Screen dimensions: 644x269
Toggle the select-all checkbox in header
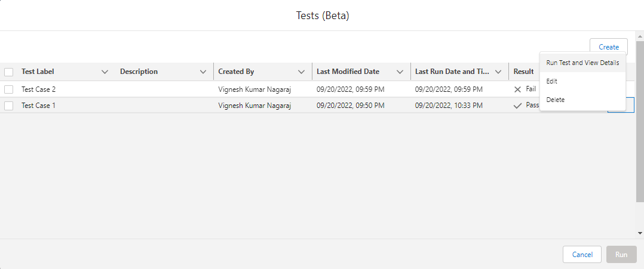click(9, 72)
